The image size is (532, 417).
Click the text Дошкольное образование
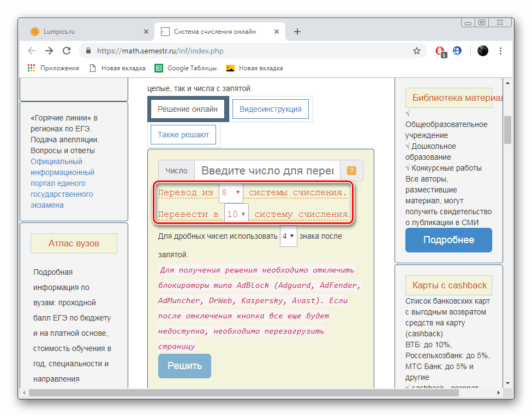point(431,152)
